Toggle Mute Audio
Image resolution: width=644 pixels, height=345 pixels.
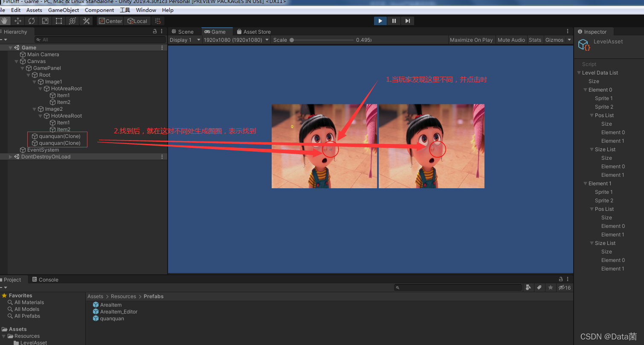[x=511, y=40]
